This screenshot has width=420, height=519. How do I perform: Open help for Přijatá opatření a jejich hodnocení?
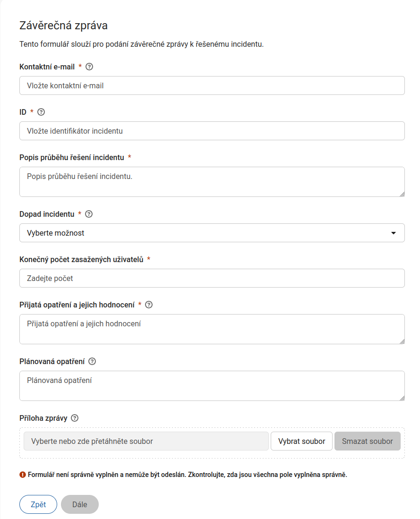point(149,305)
